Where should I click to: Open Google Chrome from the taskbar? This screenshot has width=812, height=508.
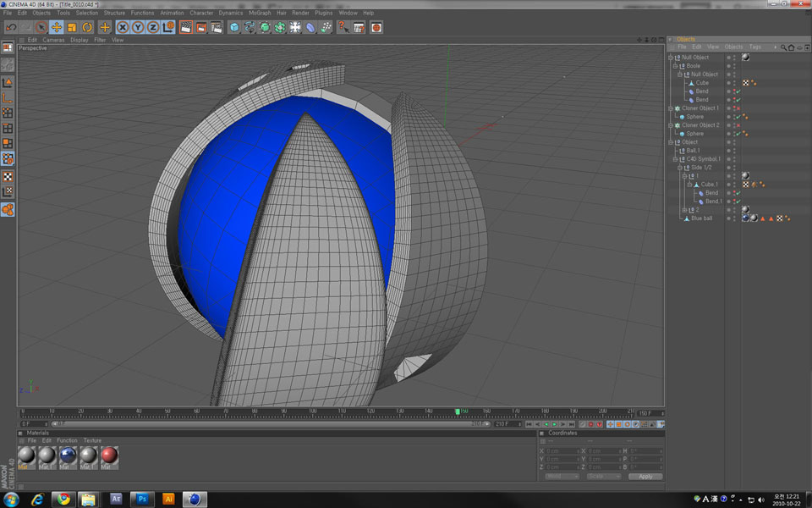click(63, 500)
